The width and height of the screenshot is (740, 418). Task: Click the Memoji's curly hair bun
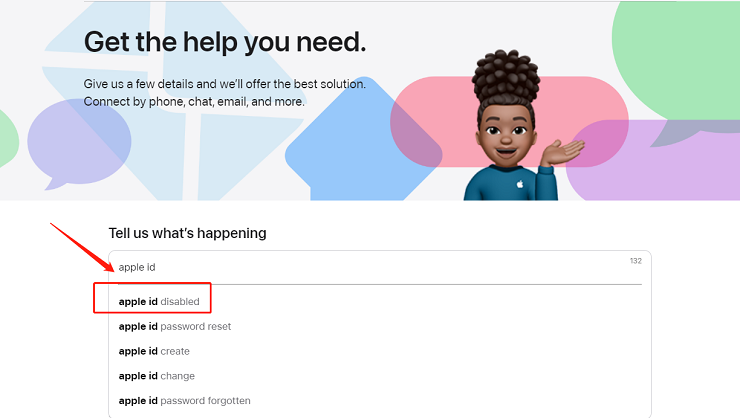pyautogui.click(x=506, y=75)
